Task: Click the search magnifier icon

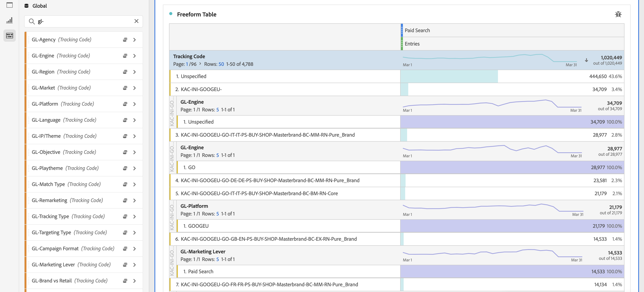Action: [32, 21]
